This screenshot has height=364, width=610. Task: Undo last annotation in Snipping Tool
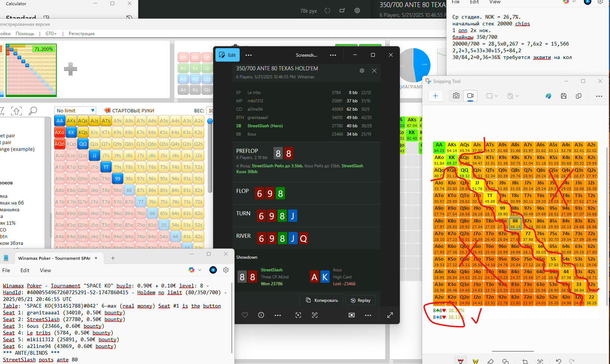558,361
